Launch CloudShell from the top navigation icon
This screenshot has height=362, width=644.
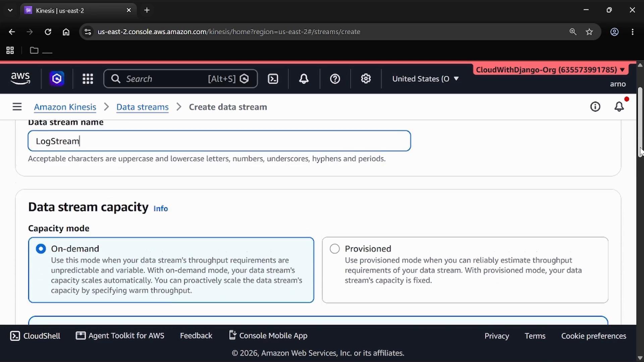[x=273, y=79]
